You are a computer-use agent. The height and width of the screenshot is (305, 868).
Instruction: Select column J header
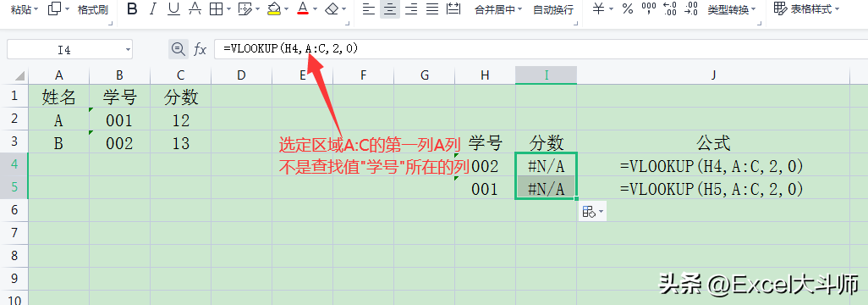tap(713, 76)
